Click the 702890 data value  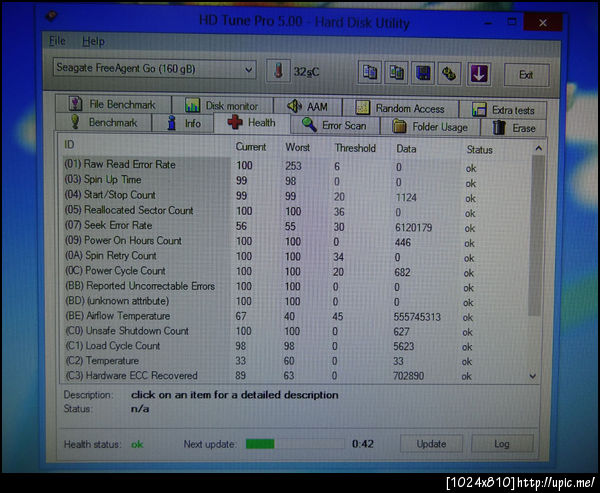tap(408, 375)
